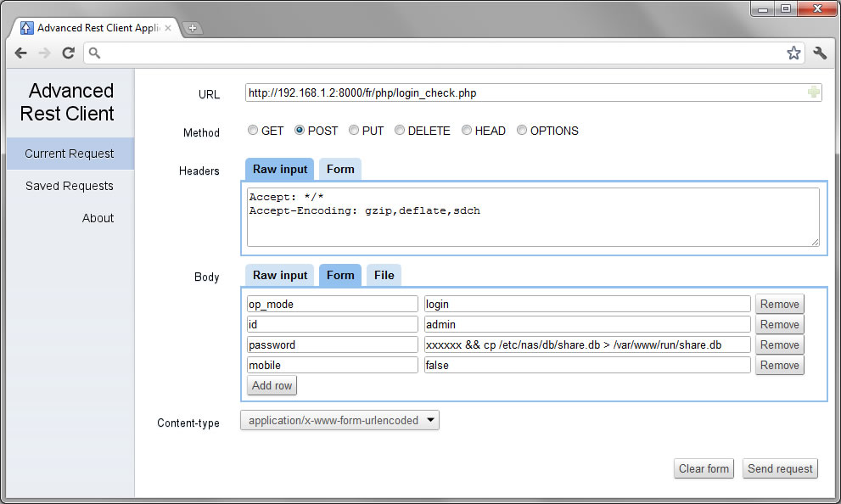Image resolution: width=841 pixels, height=504 pixels.
Task: Open Saved Requests in sidebar
Action: [x=70, y=186]
